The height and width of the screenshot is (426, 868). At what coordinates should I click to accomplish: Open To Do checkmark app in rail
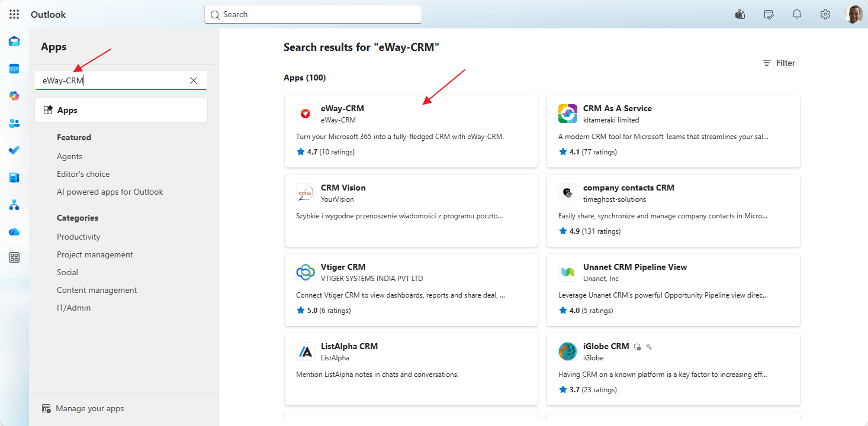pos(14,150)
